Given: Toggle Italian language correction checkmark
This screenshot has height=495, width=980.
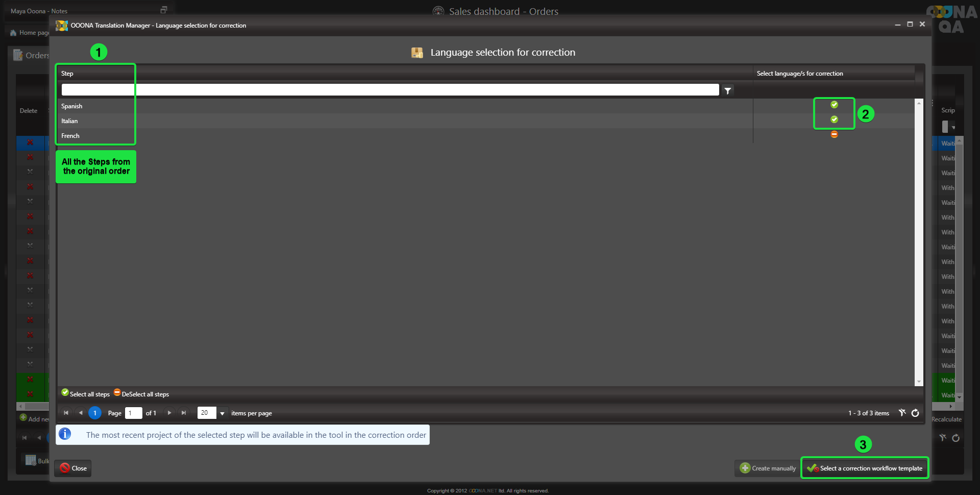Looking at the screenshot, I should click(x=834, y=120).
